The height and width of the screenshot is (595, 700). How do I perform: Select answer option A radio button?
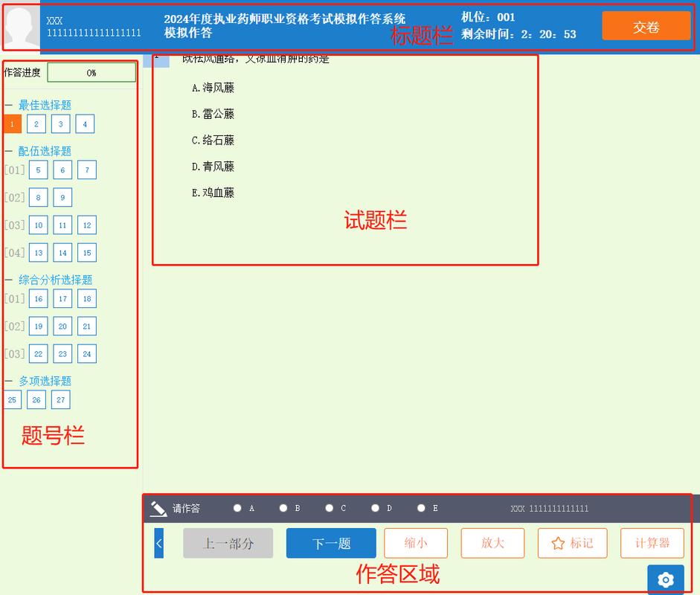coord(237,508)
